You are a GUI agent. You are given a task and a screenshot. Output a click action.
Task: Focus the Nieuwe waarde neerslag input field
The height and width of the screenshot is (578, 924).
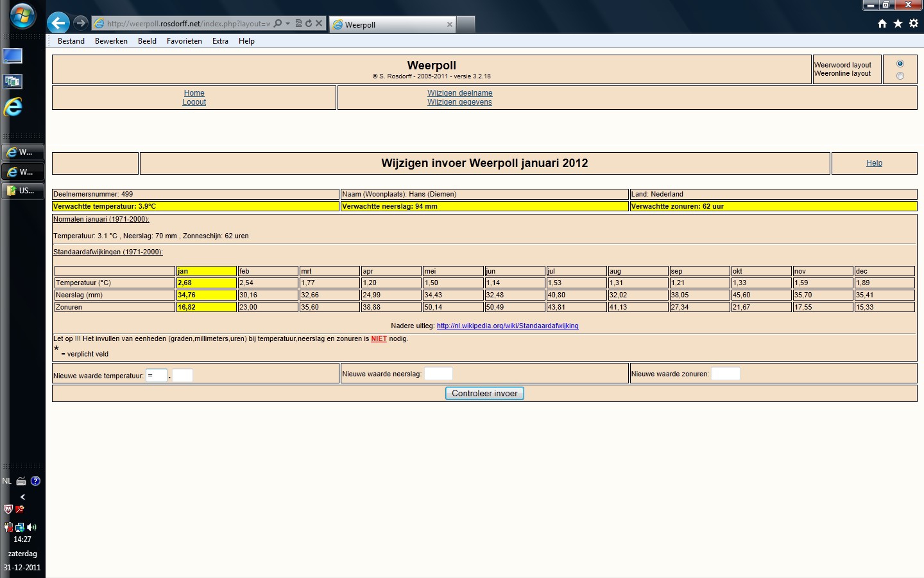point(438,373)
